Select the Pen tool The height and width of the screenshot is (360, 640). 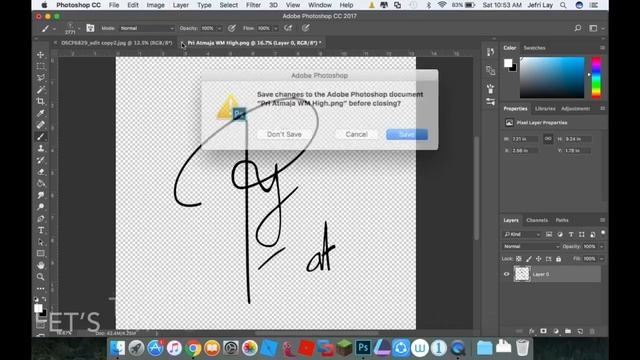[x=40, y=219]
